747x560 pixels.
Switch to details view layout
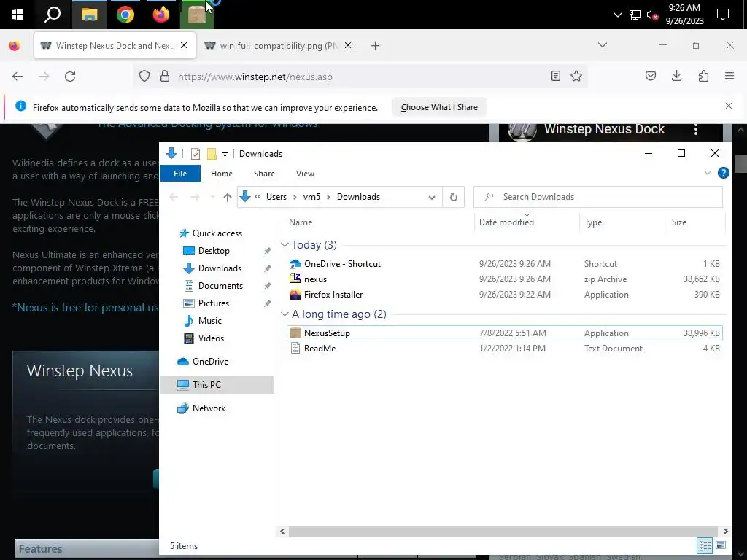705,545
